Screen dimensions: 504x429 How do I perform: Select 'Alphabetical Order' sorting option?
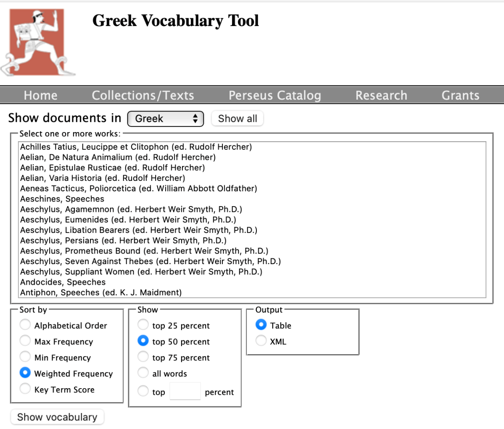25,324
